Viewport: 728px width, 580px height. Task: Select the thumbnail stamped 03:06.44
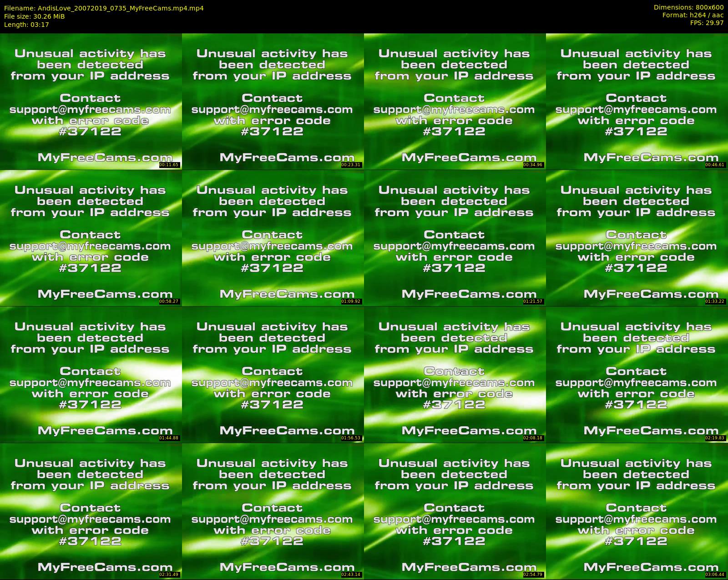pyautogui.click(x=637, y=511)
